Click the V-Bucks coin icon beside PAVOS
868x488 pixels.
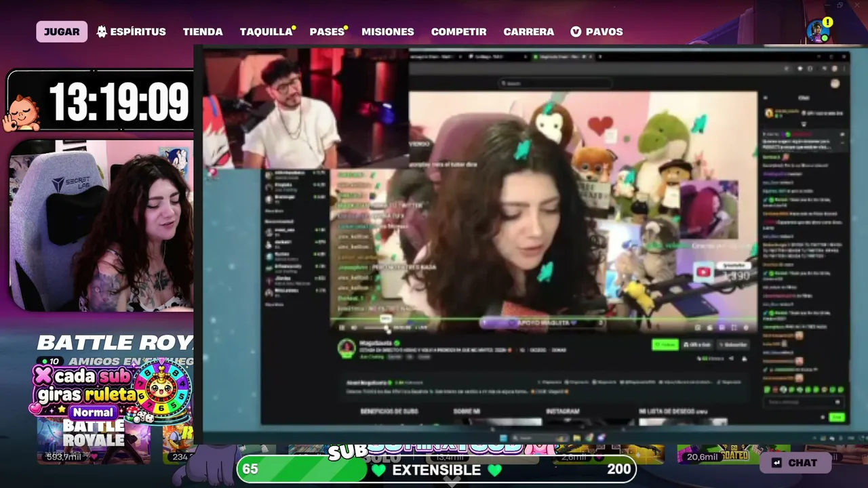click(x=576, y=32)
